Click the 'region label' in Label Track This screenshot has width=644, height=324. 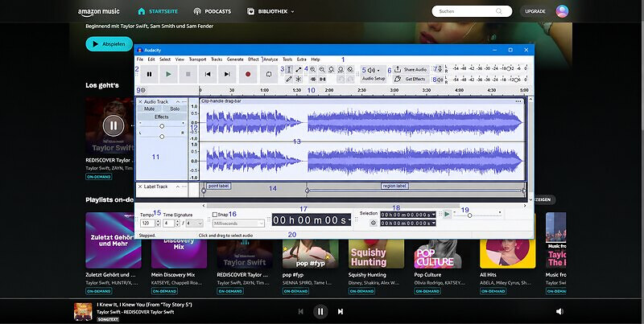(394, 186)
